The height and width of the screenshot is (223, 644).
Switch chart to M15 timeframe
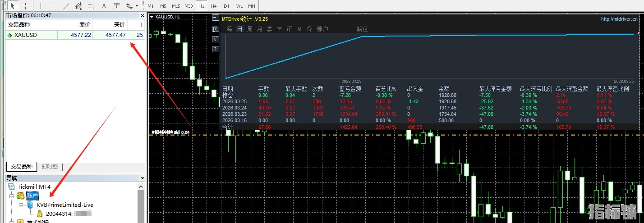tap(176, 6)
